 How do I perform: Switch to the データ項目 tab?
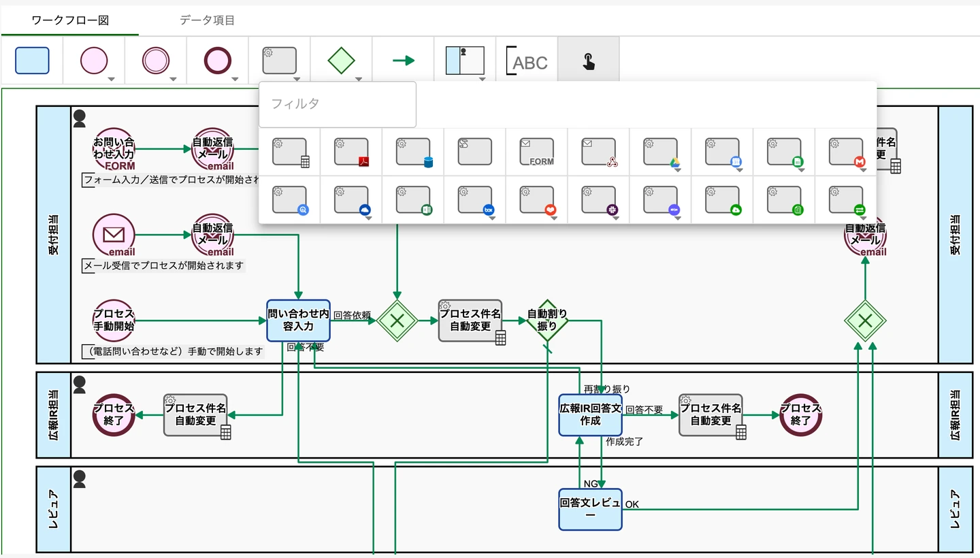[x=206, y=20]
